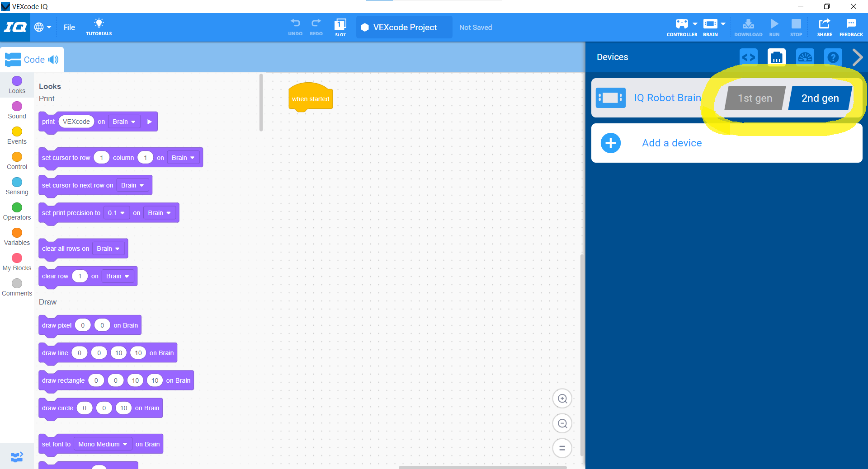This screenshot has height=469, width=868.
Task: Select the 2nd gen brain option
Action: pyautogui.click(x=820, y=98)
